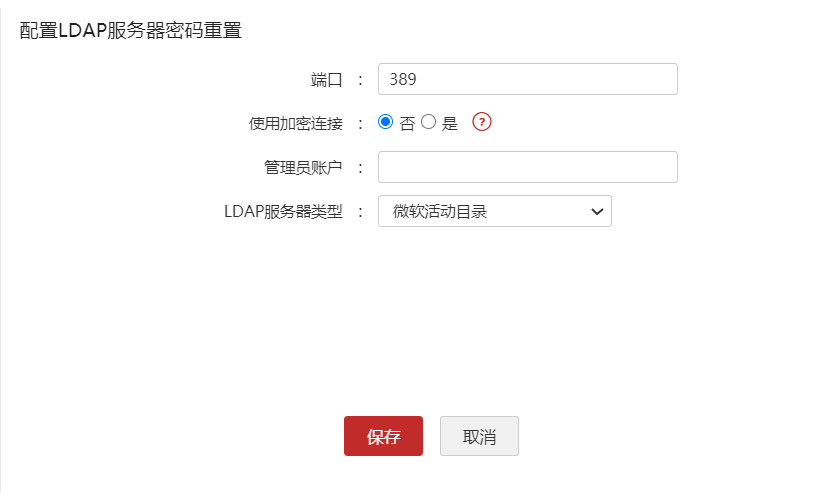Click the LDAP服务器类型 label
This screenshot has width=815, height=493.
point(283,211)
